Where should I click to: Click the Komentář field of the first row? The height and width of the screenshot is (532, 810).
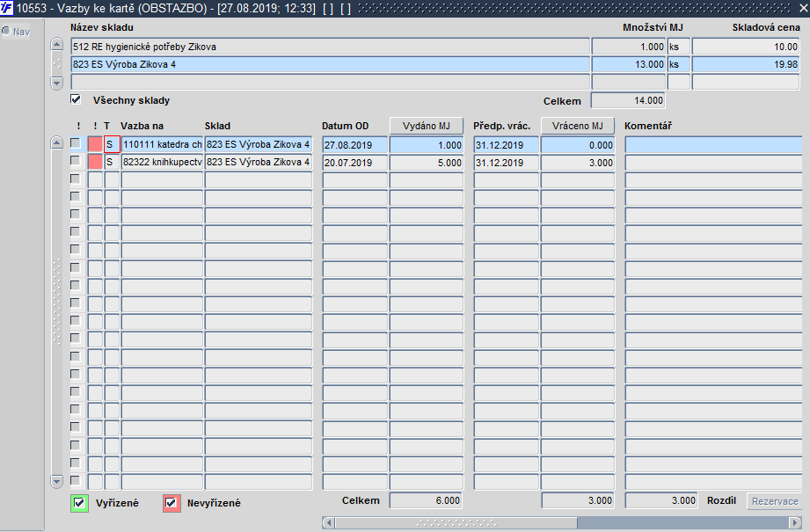(714, 145)
